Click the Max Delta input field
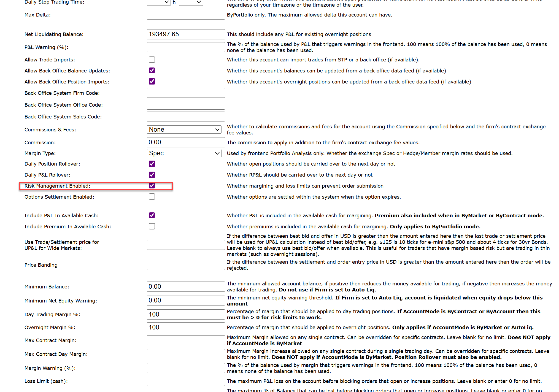559x392 pixels. [186, 15]
